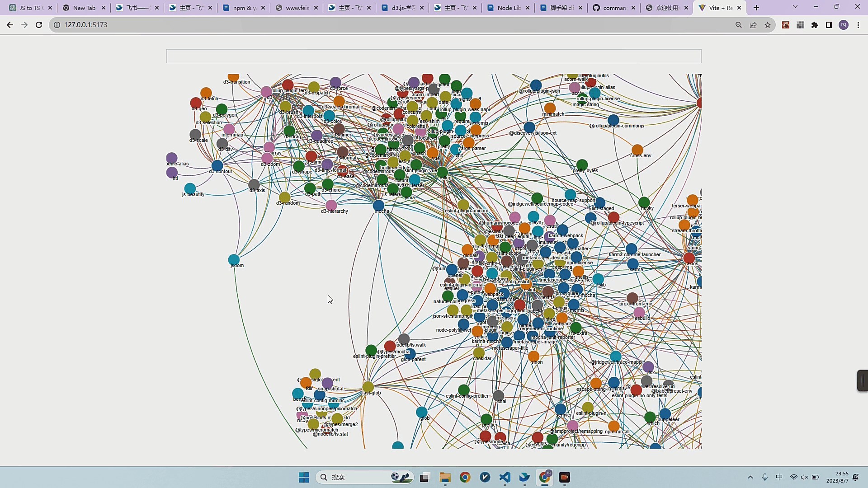Open the Extensions puzzle-piece menu

815,25
